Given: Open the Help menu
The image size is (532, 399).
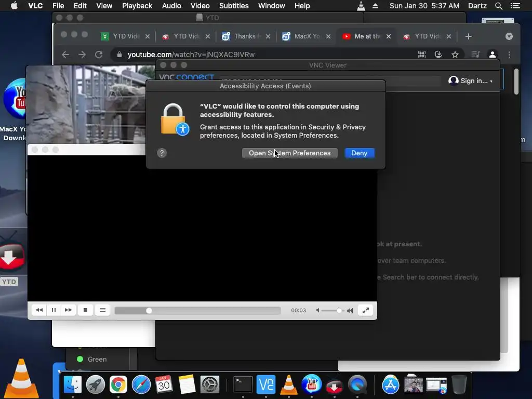Looking at the screenshot, I should (302, 6).
